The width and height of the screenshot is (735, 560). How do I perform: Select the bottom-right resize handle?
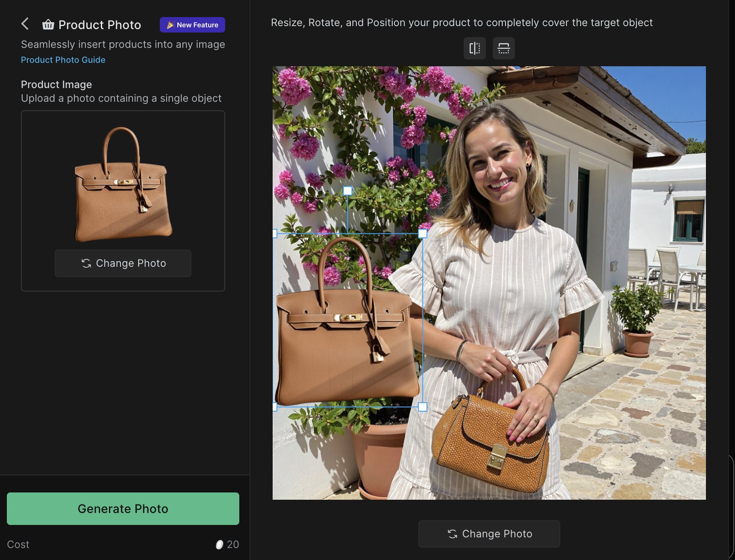[423, 407]
